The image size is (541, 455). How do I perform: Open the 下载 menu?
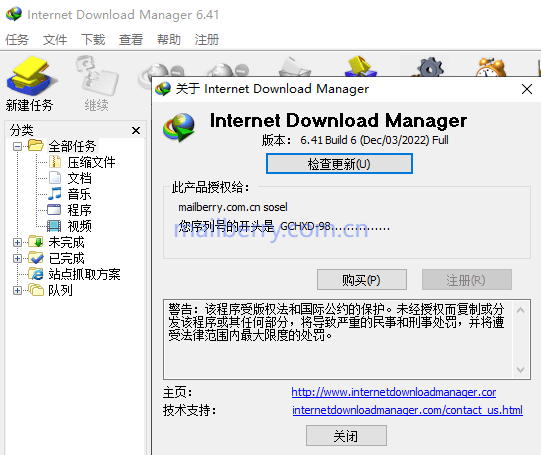[93, 40]
